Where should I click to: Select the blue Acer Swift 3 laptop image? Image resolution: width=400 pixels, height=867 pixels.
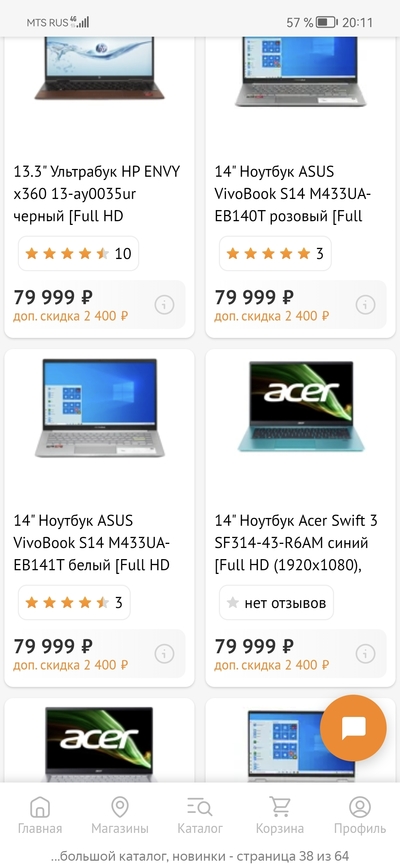(301, 406)
